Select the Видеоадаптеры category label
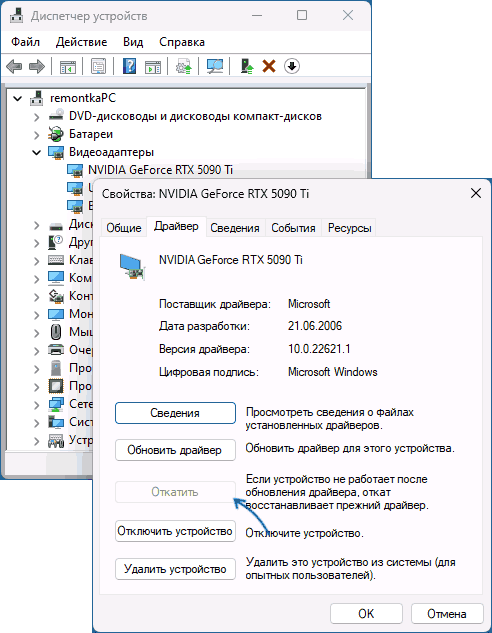 click(111, 152)
